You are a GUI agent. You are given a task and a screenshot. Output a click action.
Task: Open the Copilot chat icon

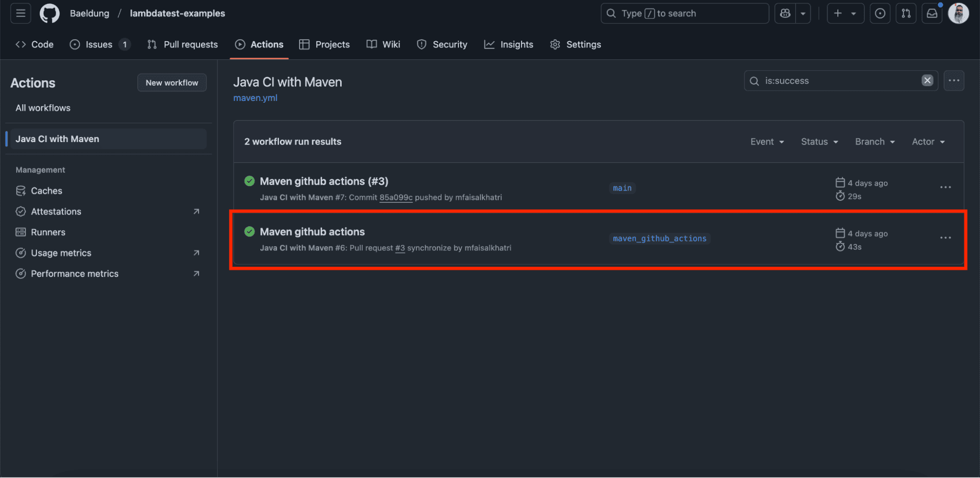tap(785, 13)
